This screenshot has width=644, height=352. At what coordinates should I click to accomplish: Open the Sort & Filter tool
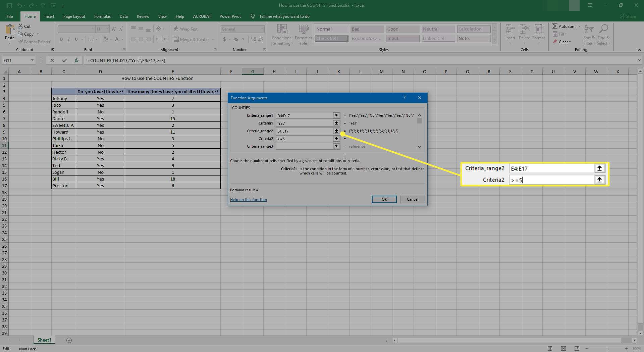coord(589,35)
